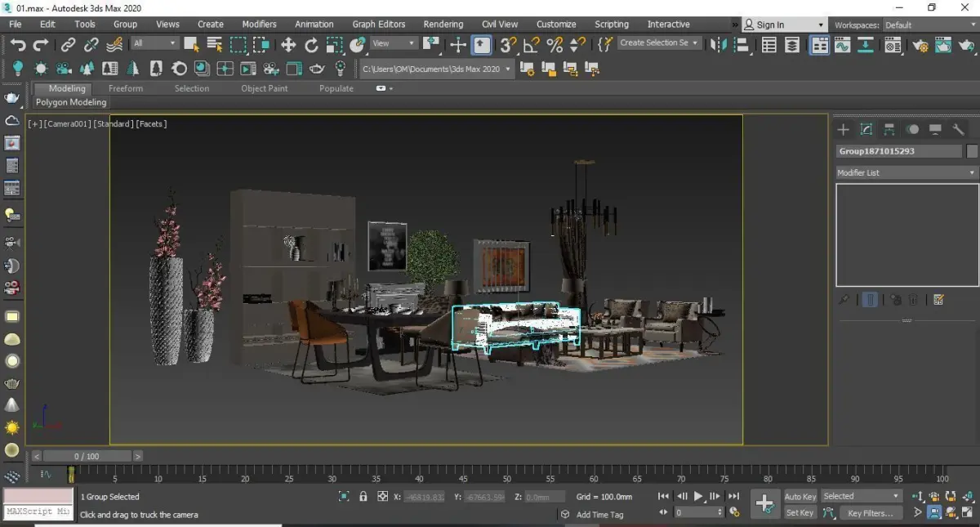Open the Hierarchy panel tab icon
The width and height of the screenshot is (980, 527).
[x=889, y=129]
